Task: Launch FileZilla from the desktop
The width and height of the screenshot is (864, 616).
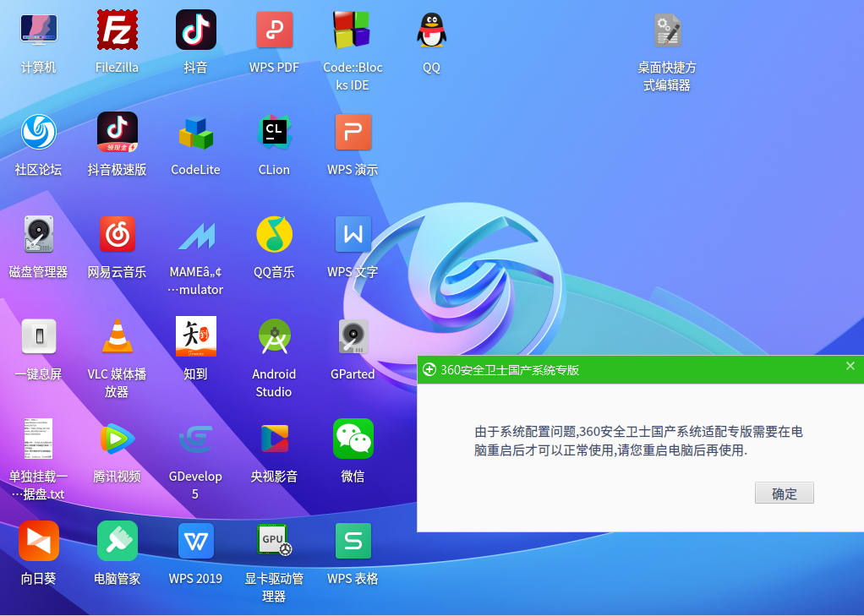Action: pos(117,30)
